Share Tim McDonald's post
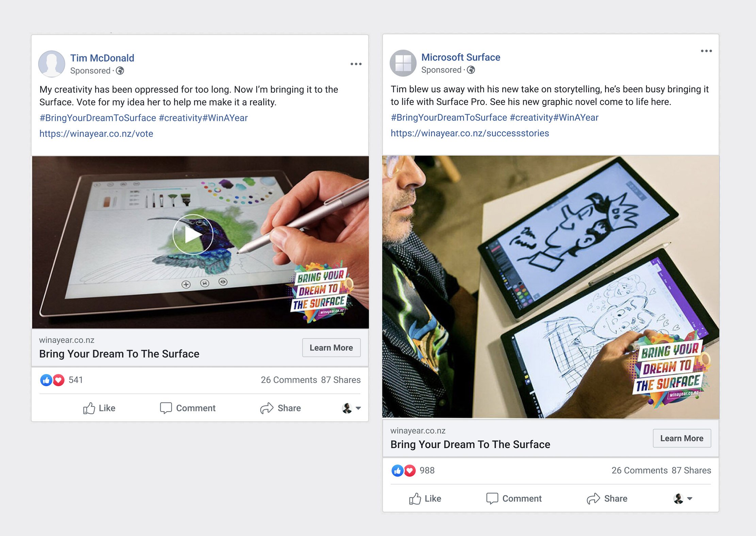This screenshot has height=536, width=756. pos(280,408)
